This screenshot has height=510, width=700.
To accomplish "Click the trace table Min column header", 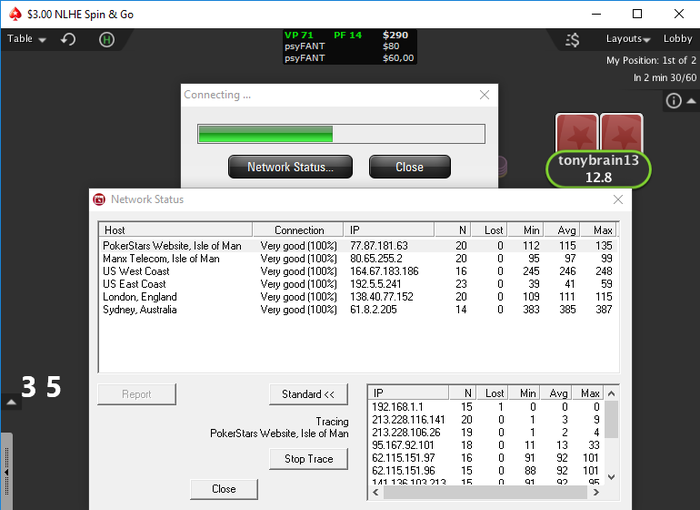I will point(525,393).
